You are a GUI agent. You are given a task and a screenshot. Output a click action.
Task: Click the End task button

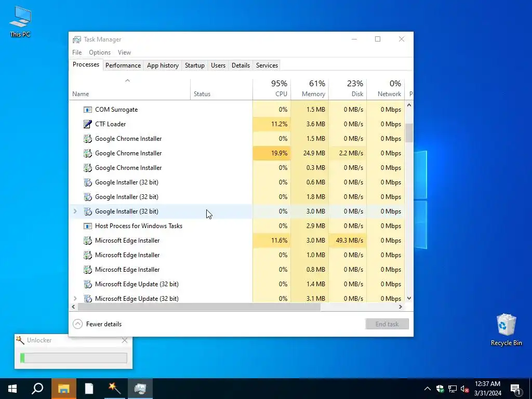click(x=387, y=324)
